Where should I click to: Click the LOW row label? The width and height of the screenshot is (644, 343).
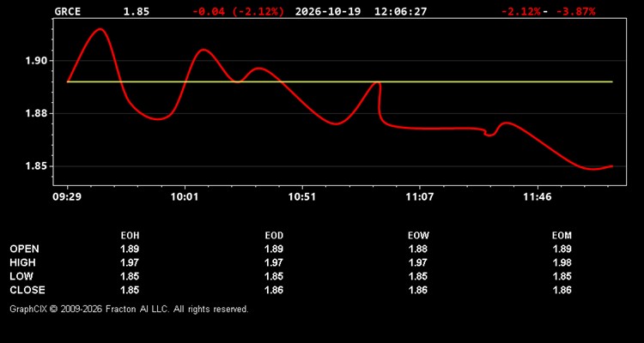click(21, 276)
